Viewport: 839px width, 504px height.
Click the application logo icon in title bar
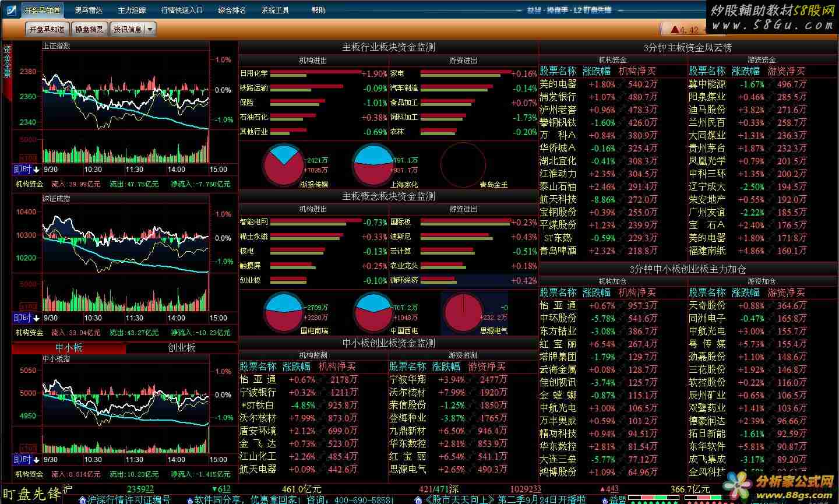(x=10, y=9)
